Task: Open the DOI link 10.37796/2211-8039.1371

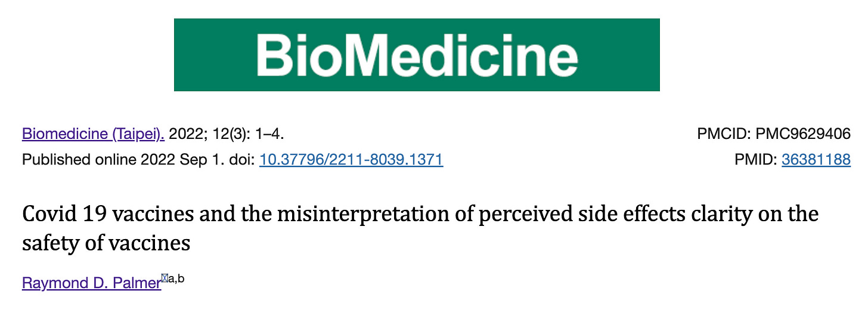Action: tap(351, 160)
